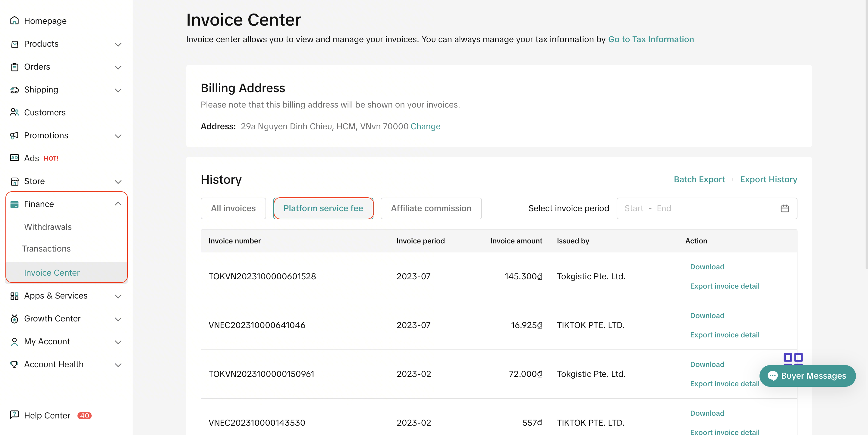
Task: Select the Affiliate commission tab
Action: point(431,208)
